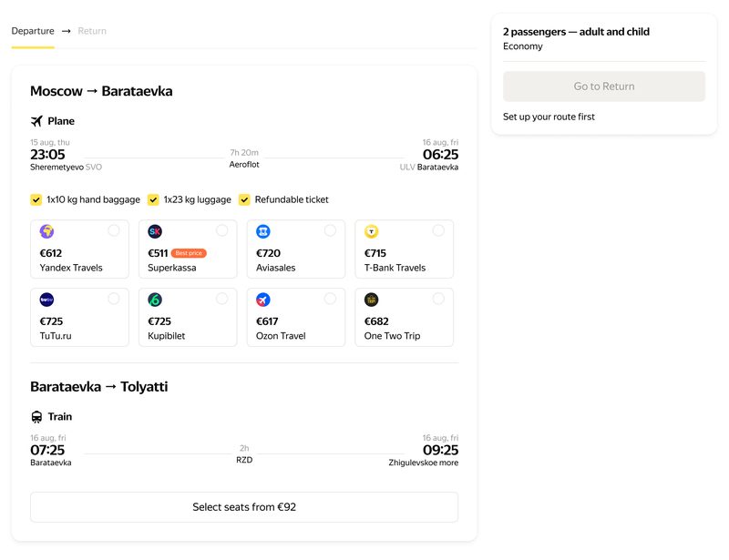The image size is (729, 560).
Task: Click the RZD train carrier label
Action: click(244, 460)
